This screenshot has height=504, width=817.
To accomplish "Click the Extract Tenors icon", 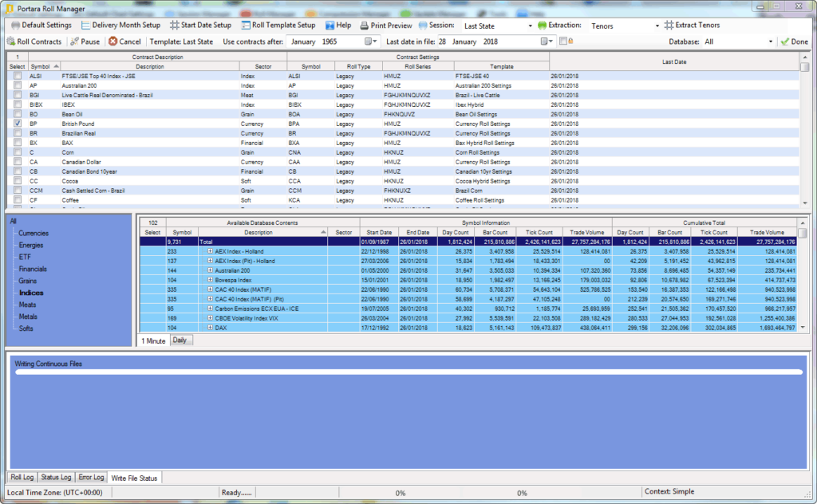I will pyautogui.click(x=669, y=25).
